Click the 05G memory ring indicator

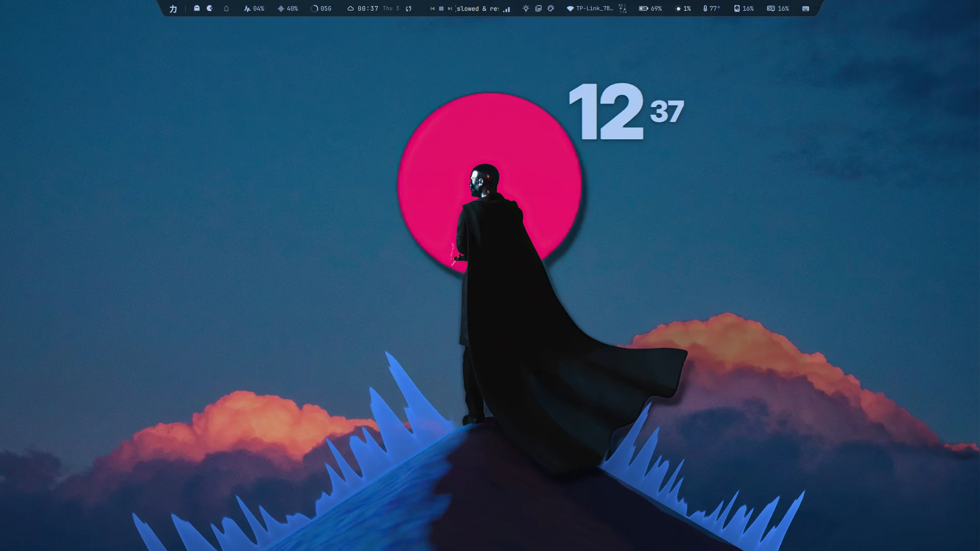(x=321, y=9)
